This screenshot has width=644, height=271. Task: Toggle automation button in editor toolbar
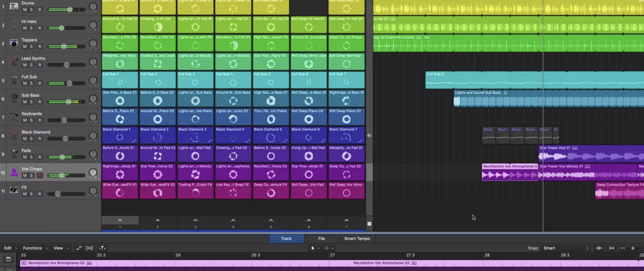click(x=79, y=248)
